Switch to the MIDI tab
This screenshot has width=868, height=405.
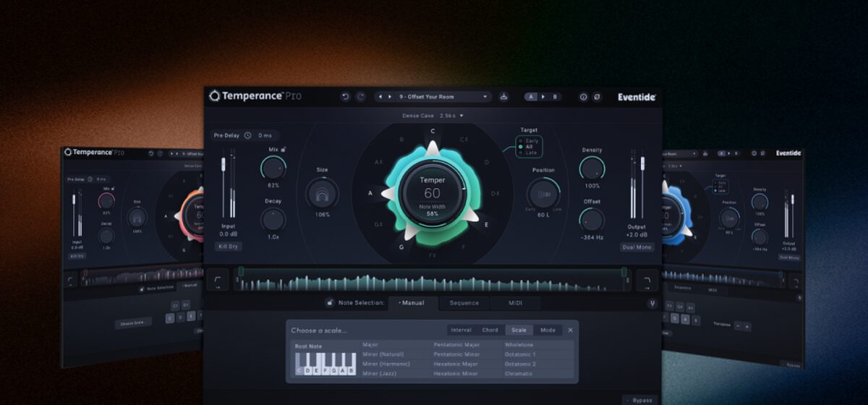[515, 303]
